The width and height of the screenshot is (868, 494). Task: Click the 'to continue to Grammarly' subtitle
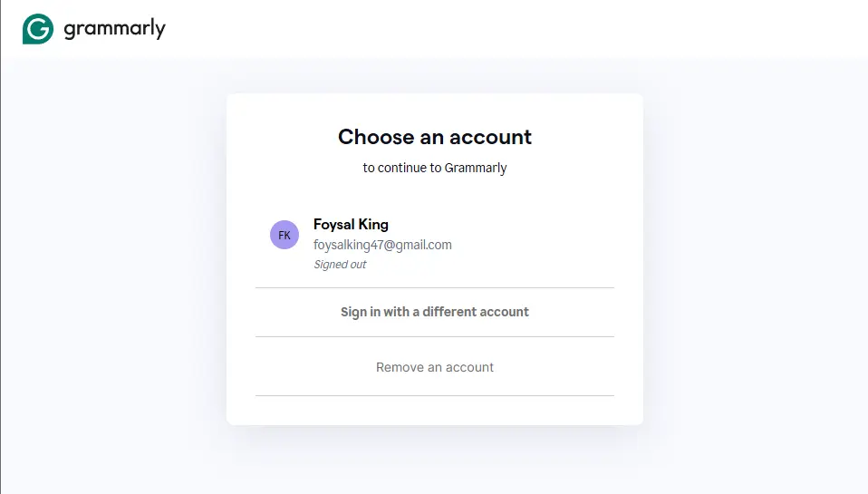pos(435,168)
